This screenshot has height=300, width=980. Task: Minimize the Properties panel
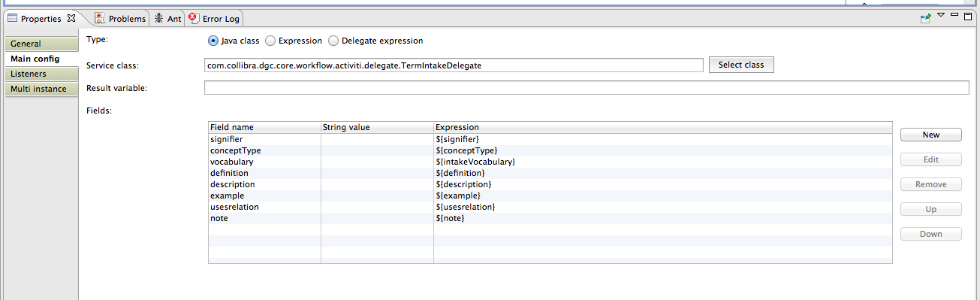955,15
